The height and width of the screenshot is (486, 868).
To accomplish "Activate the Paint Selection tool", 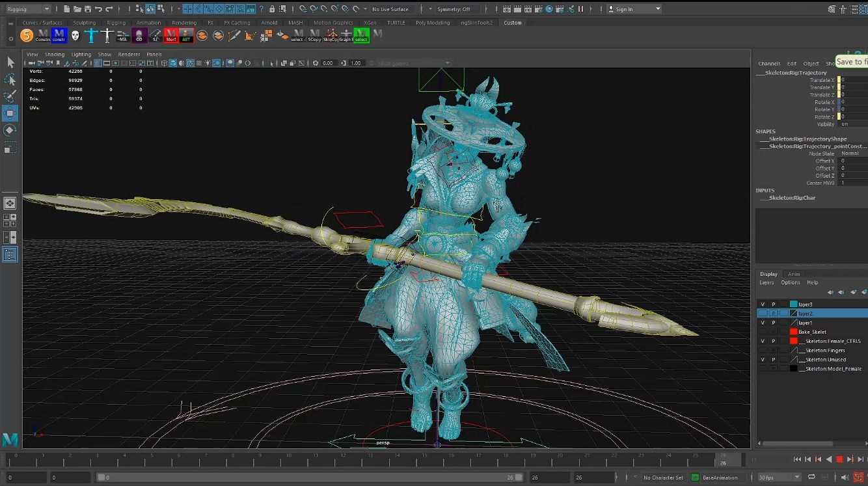I will coord(10,96).
